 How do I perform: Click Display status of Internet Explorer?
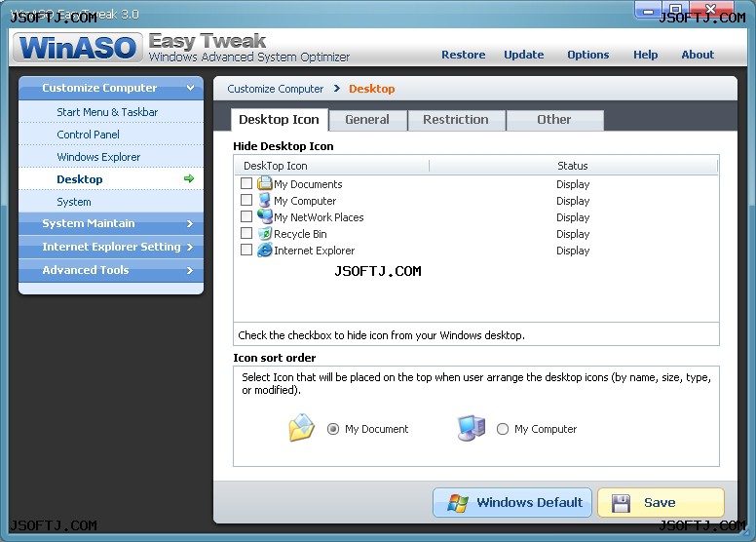coord(573,251)
